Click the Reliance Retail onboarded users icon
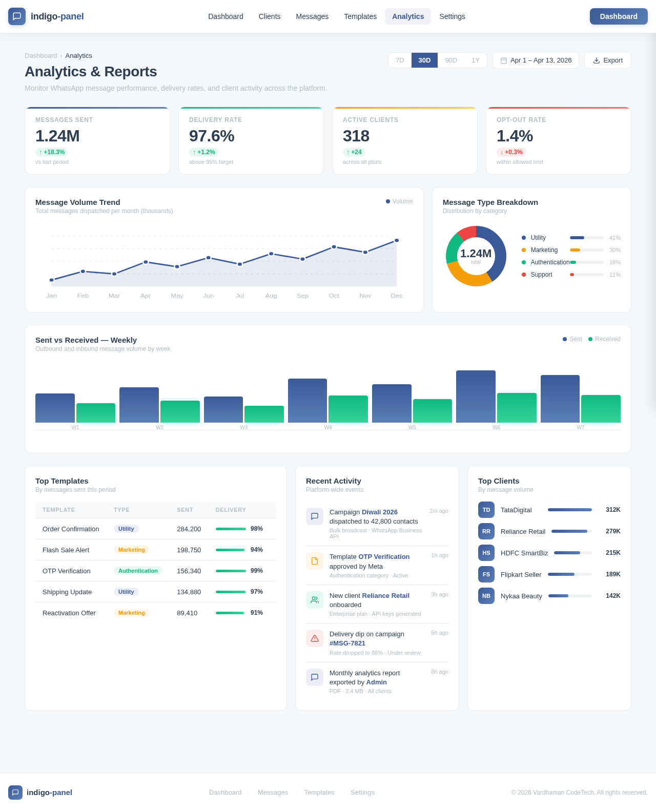The width and height of the screenshot is (656, 812). pos(315,600)
